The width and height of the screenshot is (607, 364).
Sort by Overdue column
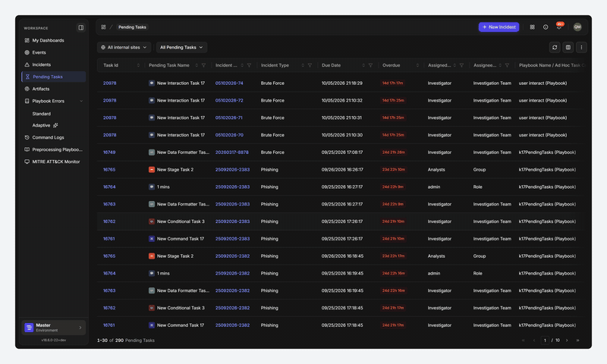point(417,65)
